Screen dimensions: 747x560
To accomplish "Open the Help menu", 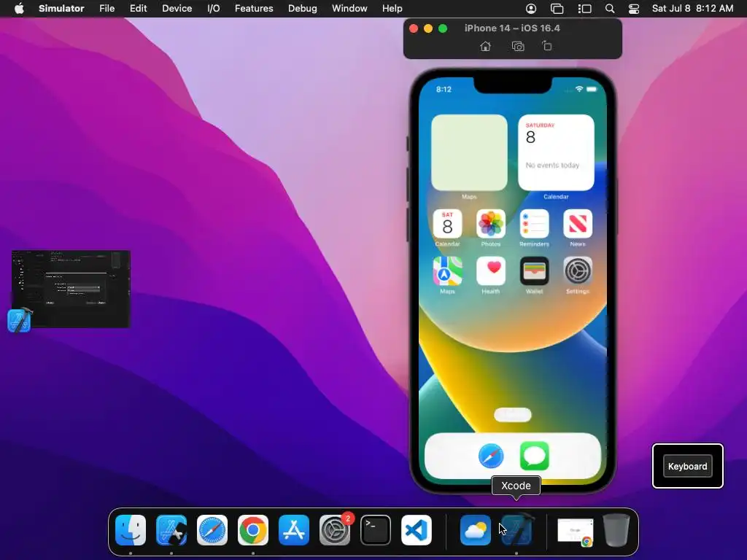I will tap(392, 9).
